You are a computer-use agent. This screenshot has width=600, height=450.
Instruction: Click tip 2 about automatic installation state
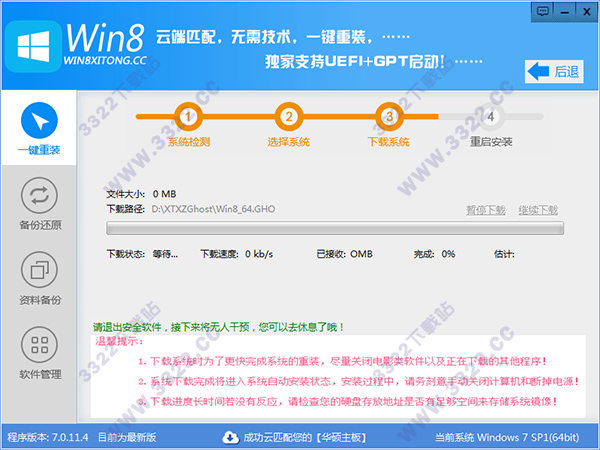pos(359,381)
